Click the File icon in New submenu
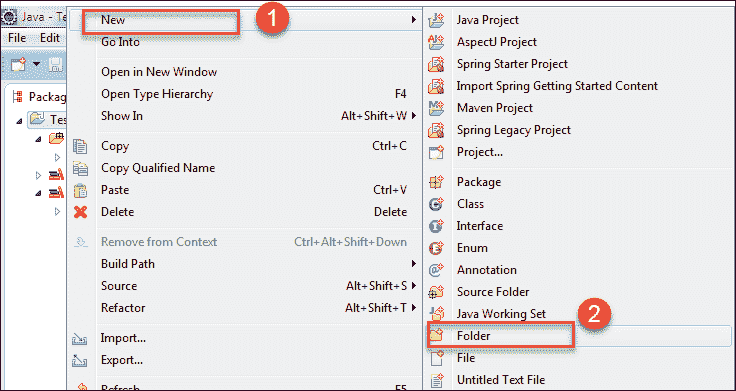The width and height of the screenshot is (736, 391). click(x=437, y=358)
